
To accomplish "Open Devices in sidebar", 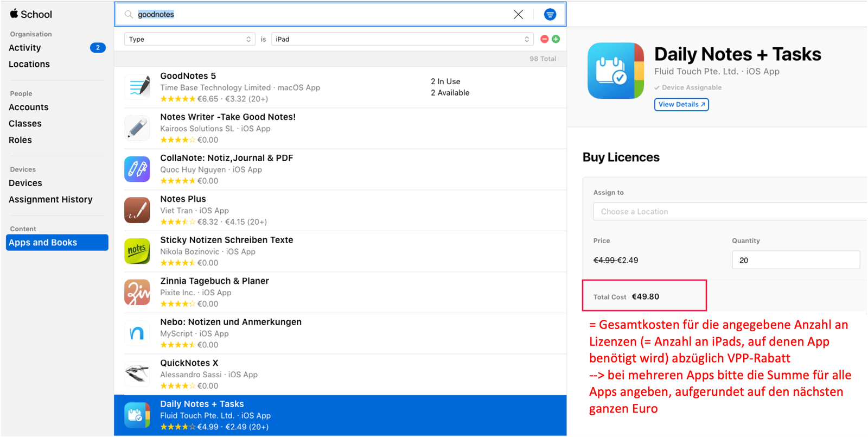I will [25, 183].
